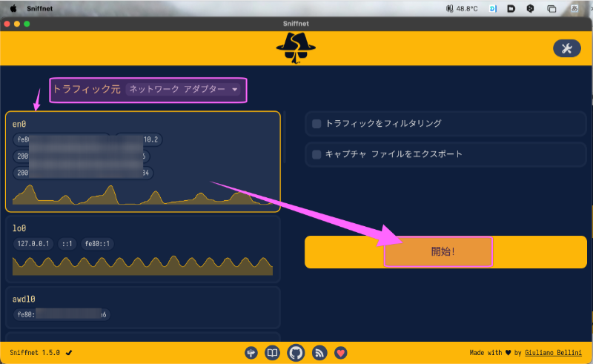Open the Apple menu
The width and height of the screenshot is (593, 364).
[13, 8]
